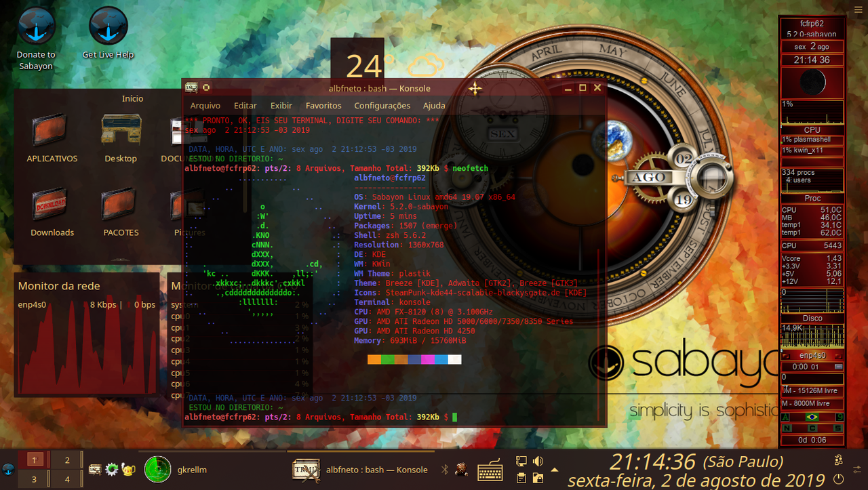Open the clipboard tray icon
This screenshot has height=490, width=868.
pyautogui.click(x=521, y=478)
